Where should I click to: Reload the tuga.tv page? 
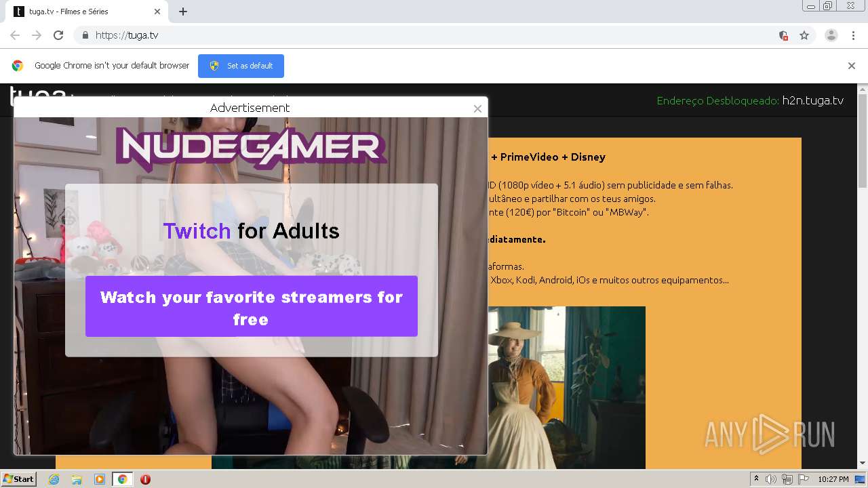pos(58,35)
